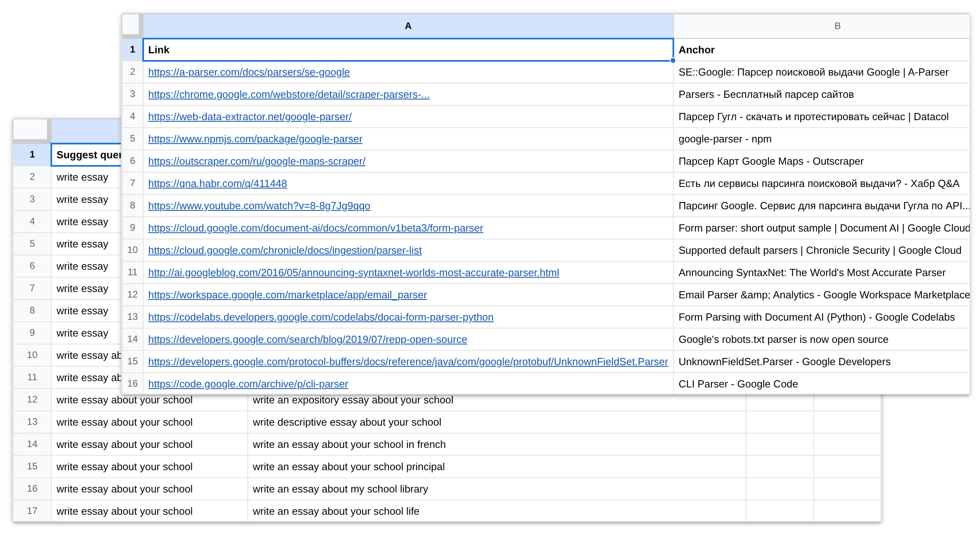980x533 pixels.
Task: Select the 'google-parser - npm' anchor cell
Action: tap(822, 139)
